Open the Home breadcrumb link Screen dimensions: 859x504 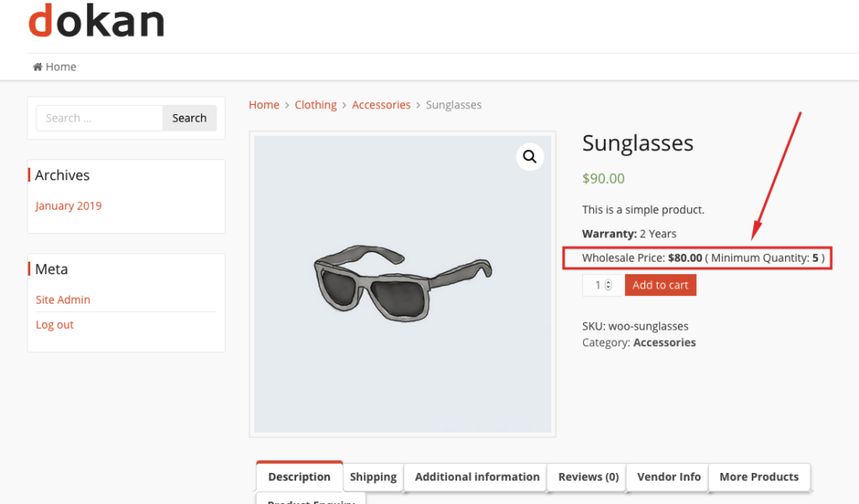pyautogui.click(x=264, y=105)
